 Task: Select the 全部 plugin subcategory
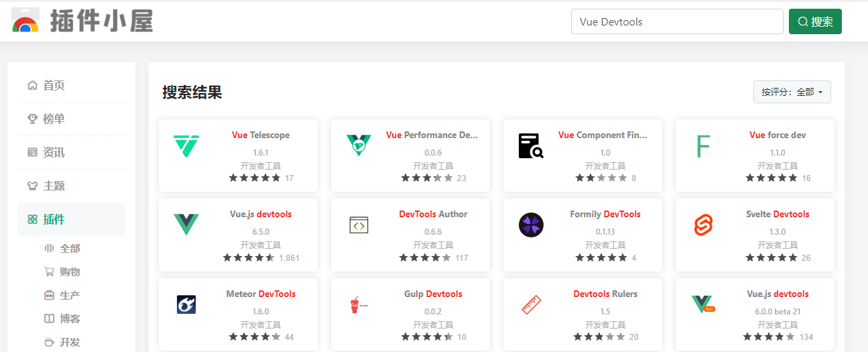[71, 248]
